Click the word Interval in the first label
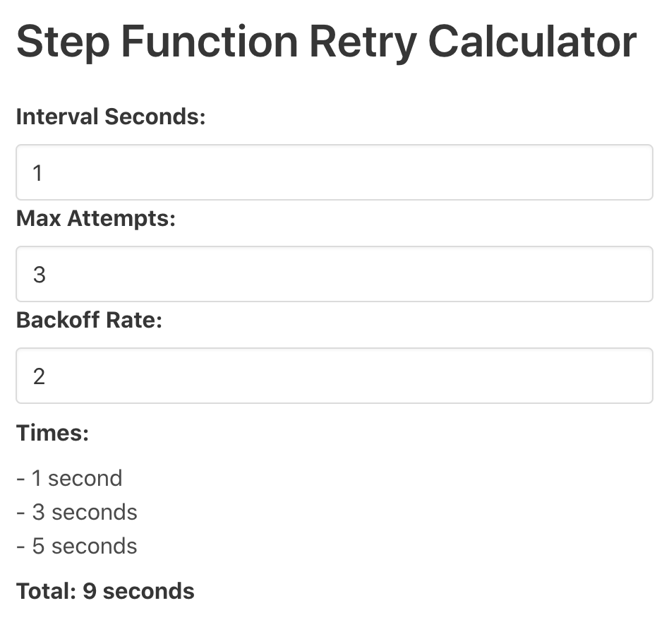 tap(57, 117)
